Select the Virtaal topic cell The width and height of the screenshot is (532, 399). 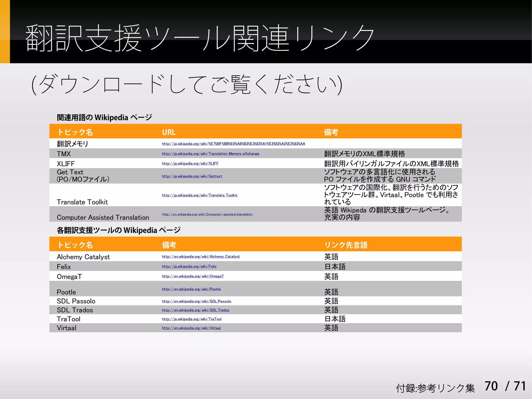pos(66,328)
